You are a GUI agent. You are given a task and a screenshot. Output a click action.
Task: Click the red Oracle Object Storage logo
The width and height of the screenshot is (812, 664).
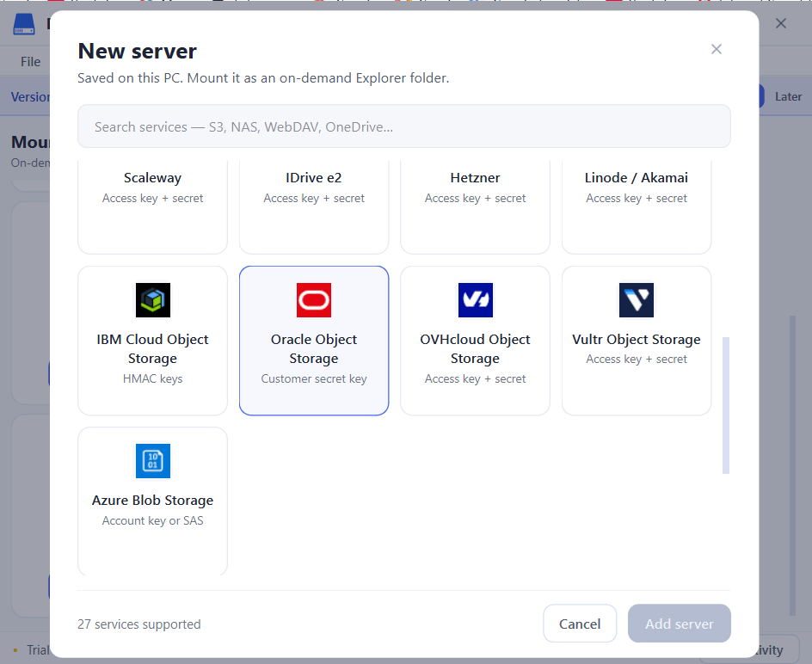[314, 300]
